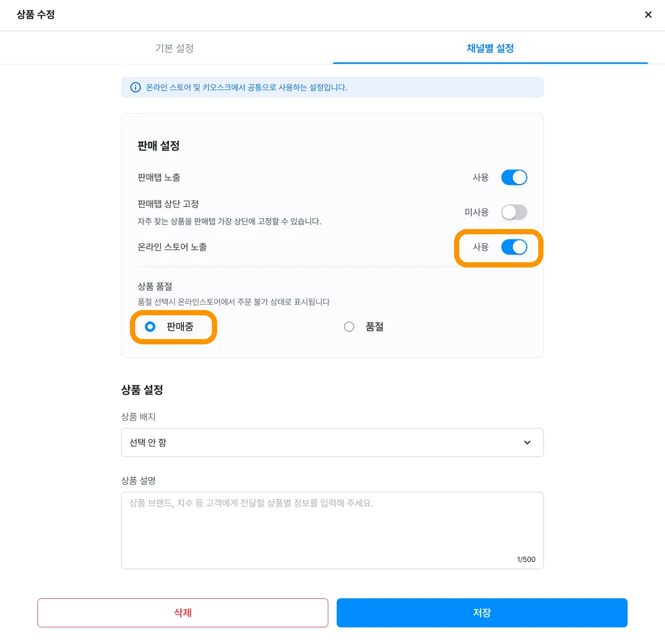Click the chevron arrow in 상품 배지 field
Viewport: 665px width, 644px height.
(x=527, y=442)
